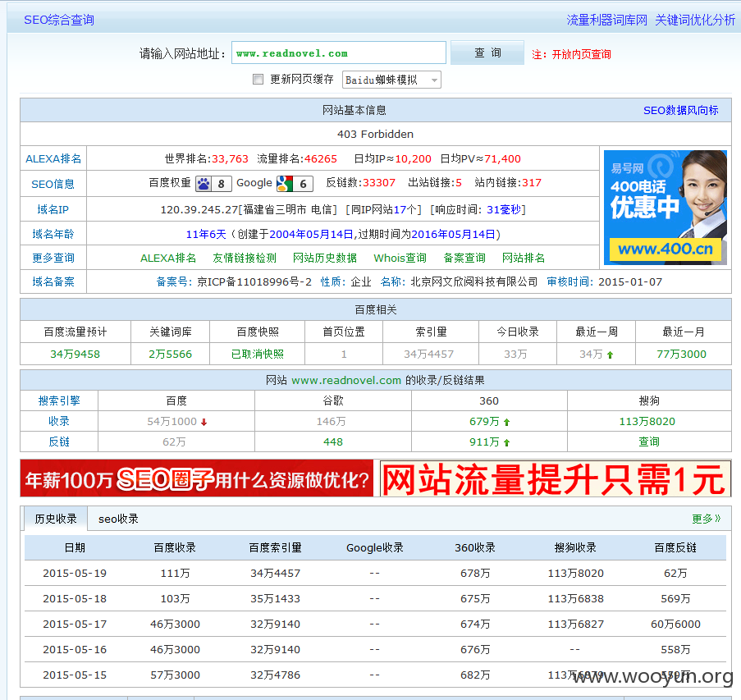The image size is (741, 700).
Task: Click the response time 31毫秒 value
Action: (x=504, y=210)
